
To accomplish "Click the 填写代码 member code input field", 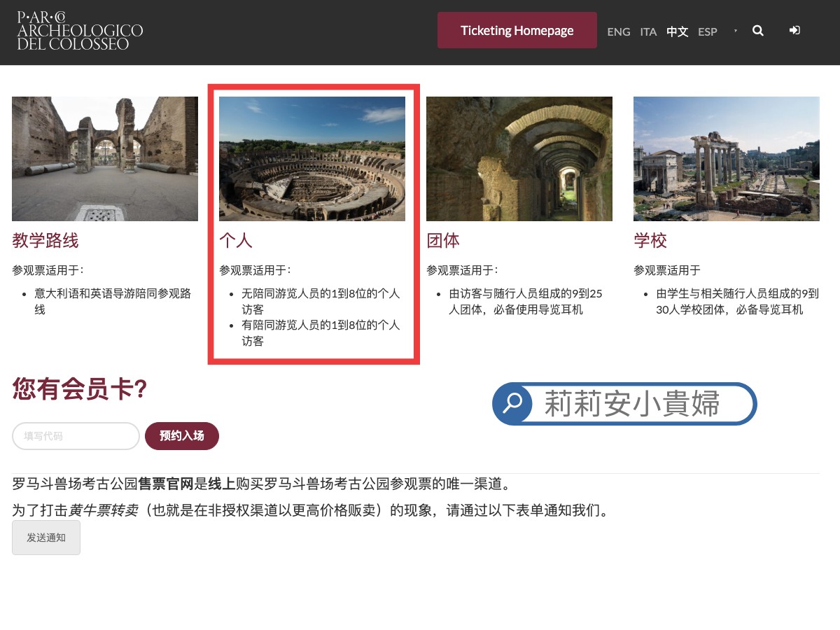I will 75,435.
